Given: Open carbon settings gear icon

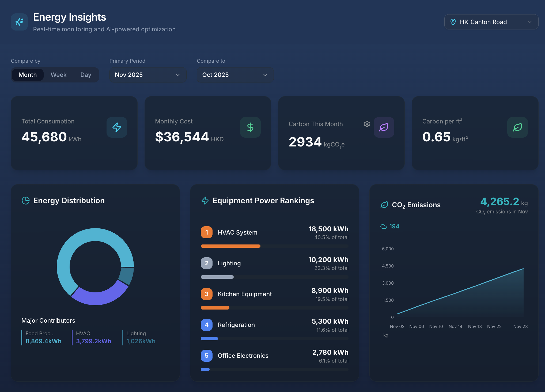Looking at the screenshot, I should pyautogui.click(x=367, y=124).
